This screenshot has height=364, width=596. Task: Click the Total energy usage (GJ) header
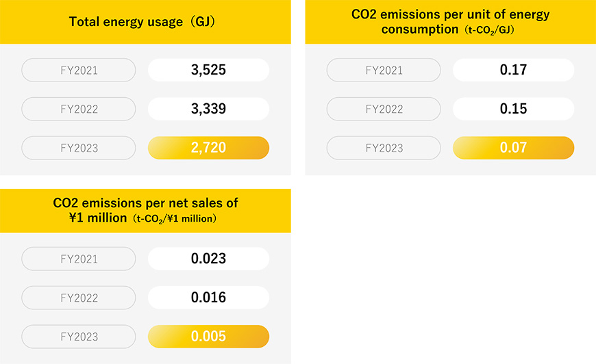pyautogui.click(x=145, y=22)
